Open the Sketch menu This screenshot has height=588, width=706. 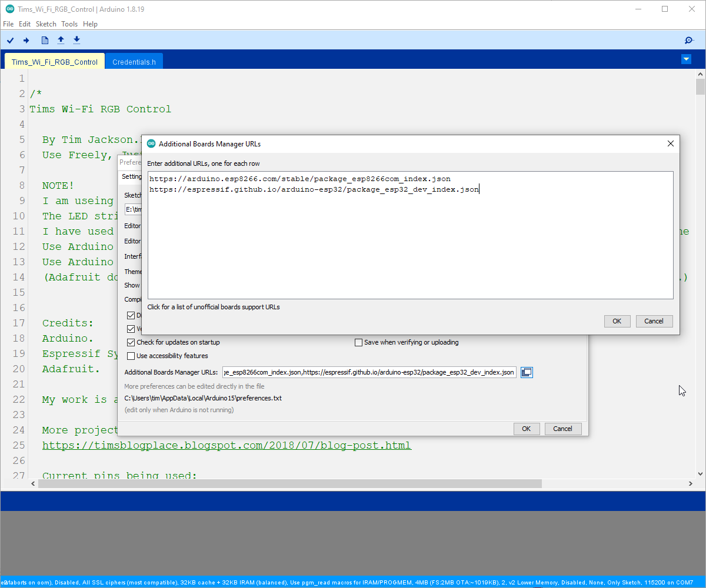tap(46, 24)
